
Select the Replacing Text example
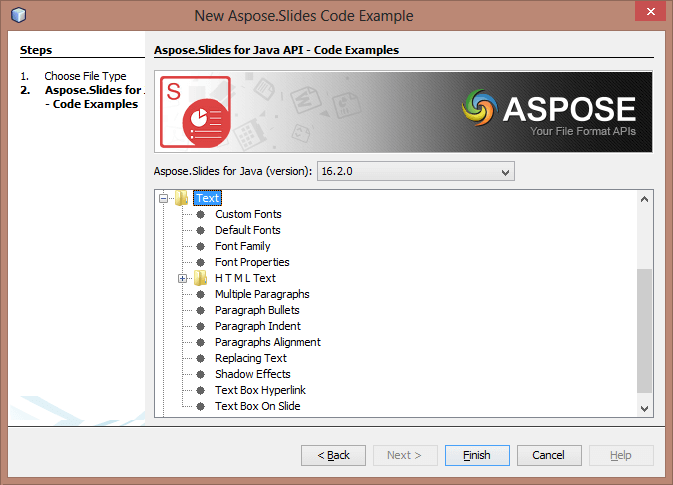pos(251,358)
